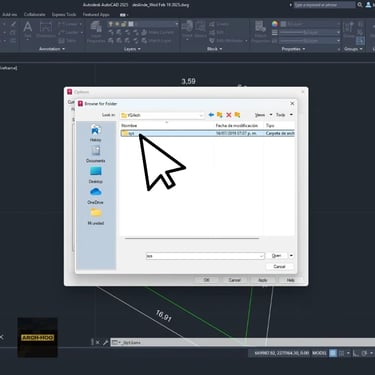Click the user account sign-in icon
The image size is (375, 375).
tap(368, 5)
